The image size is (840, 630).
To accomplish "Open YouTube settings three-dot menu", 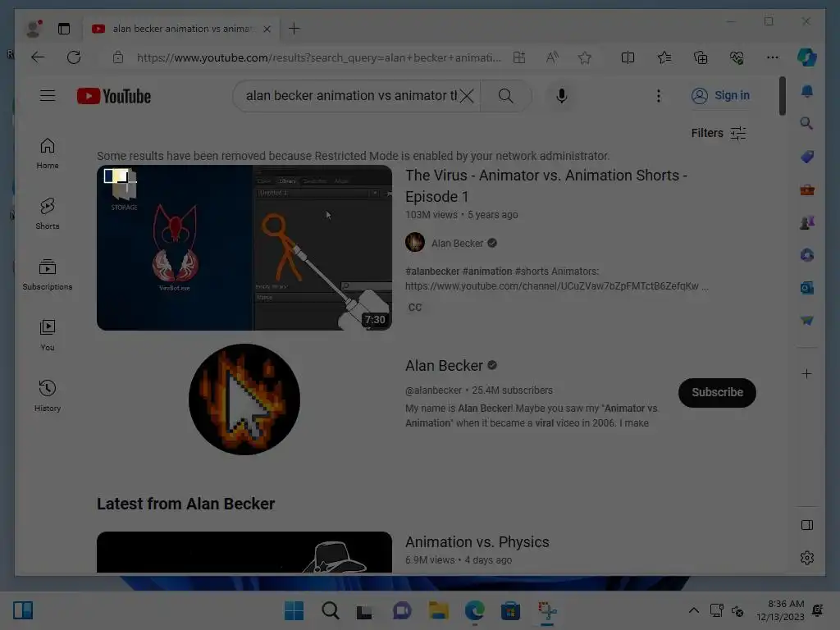I will [659, 96].
